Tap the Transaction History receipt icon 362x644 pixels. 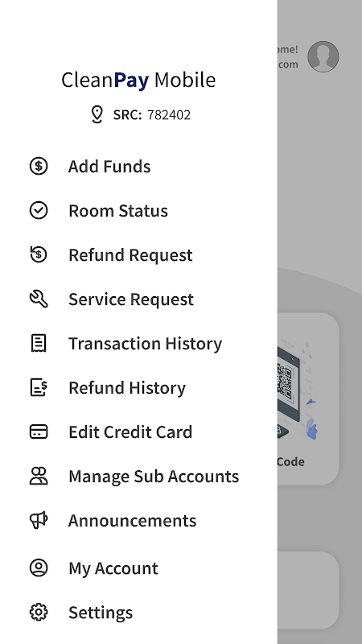[x=39, y=344]
